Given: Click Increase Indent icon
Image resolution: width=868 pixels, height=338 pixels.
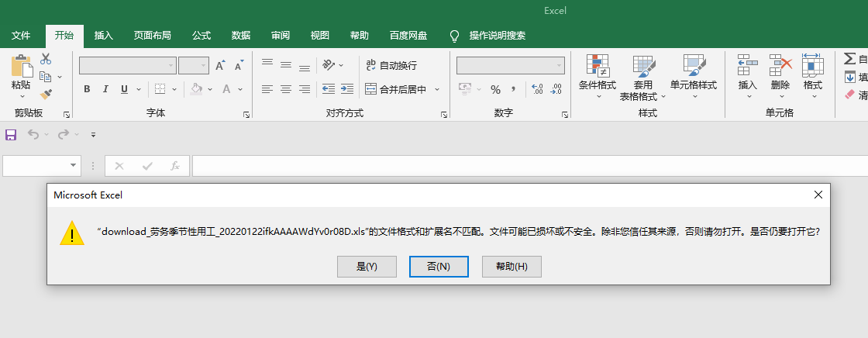Looking at the screenshot, I should (347, 88).
